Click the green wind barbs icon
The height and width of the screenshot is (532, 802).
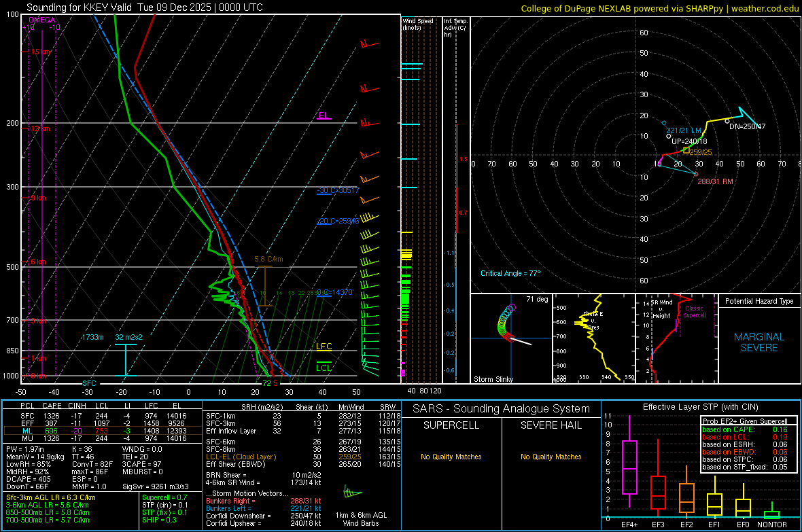[x=353, y=493]
